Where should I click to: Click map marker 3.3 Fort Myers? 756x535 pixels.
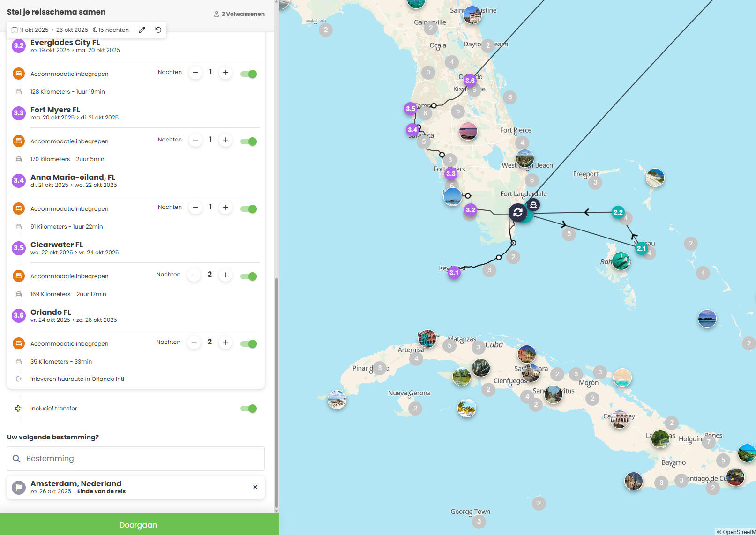pyautogui.click(x=451, y=174)
